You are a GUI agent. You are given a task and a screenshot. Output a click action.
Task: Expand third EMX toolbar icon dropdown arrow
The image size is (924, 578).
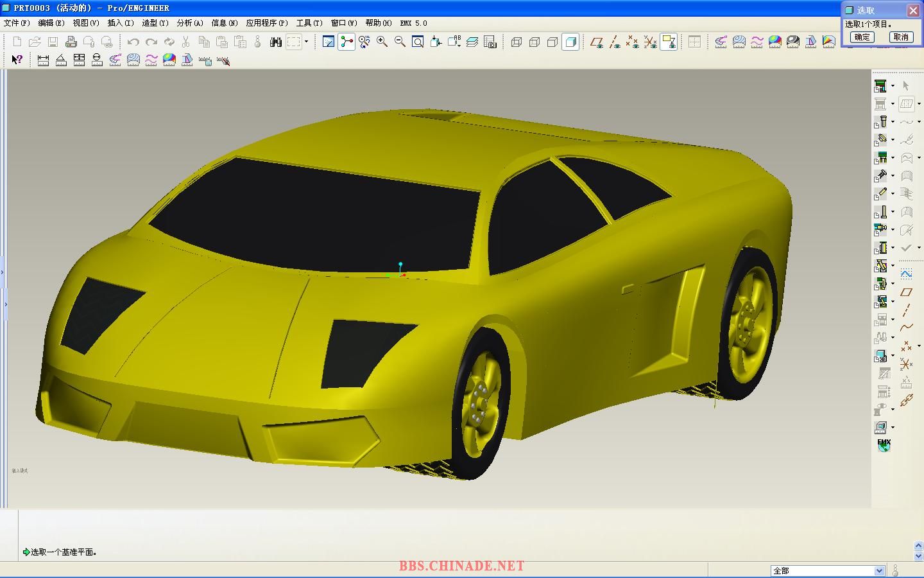pyautogui.click(x=893, y=122)
